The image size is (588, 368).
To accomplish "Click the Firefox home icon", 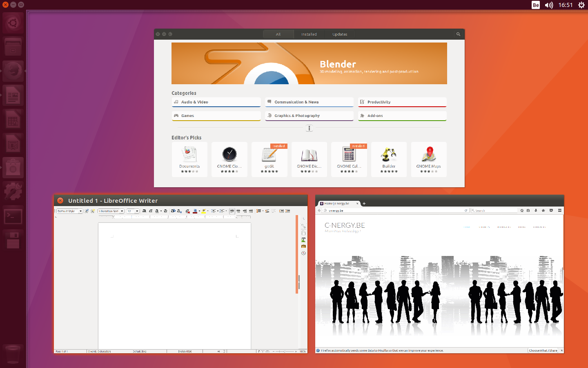I will (543, 211).
